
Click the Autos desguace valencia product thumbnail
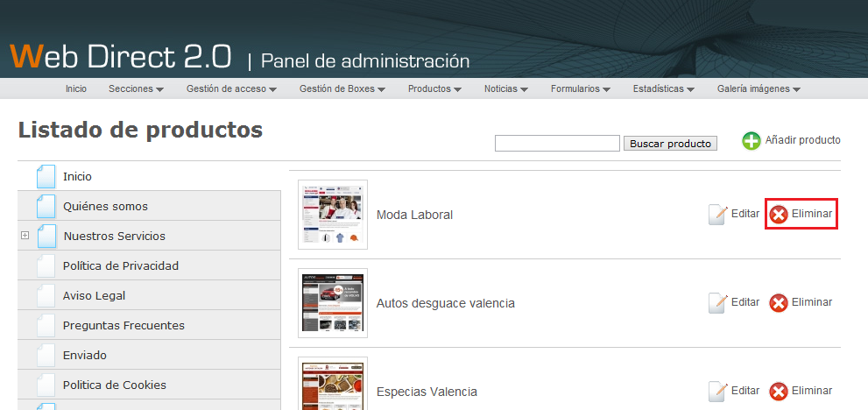click(x=333, y=303)
